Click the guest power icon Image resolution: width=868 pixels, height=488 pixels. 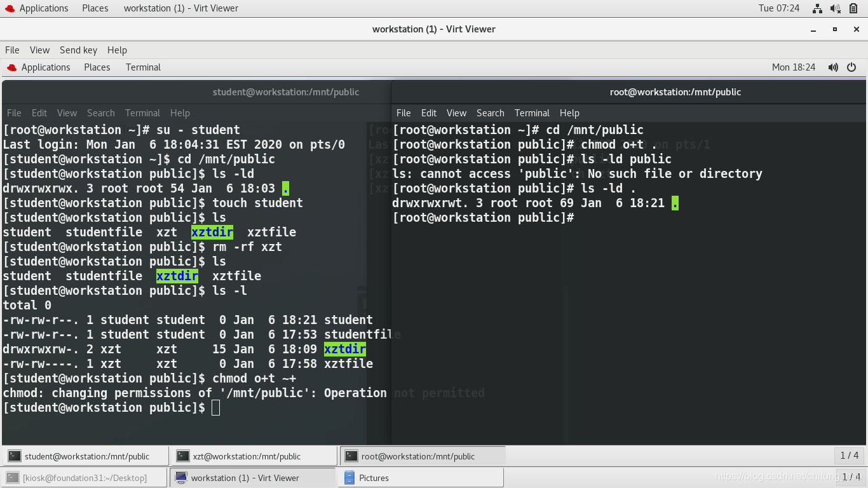tap(853, 67)
